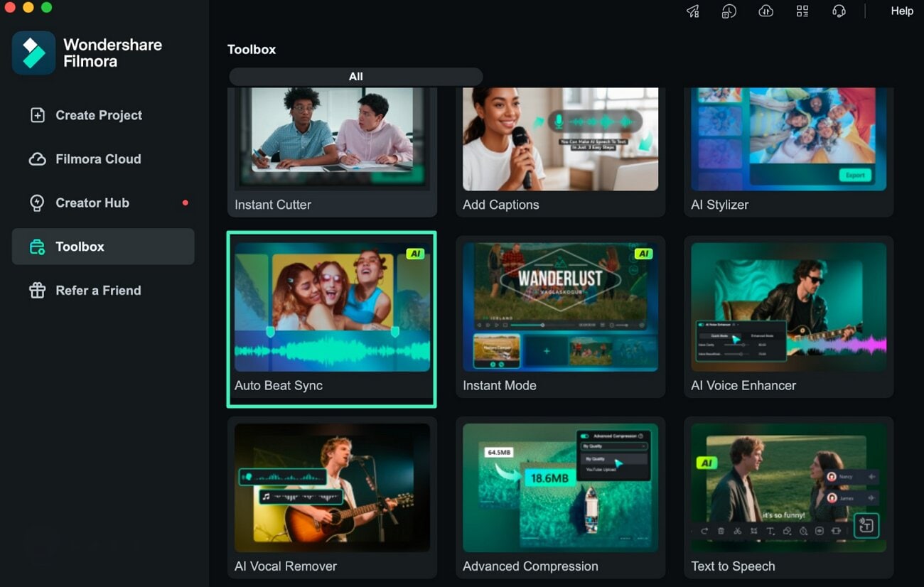Click the Creator Hub lightbulb icon

pos(37,203)
